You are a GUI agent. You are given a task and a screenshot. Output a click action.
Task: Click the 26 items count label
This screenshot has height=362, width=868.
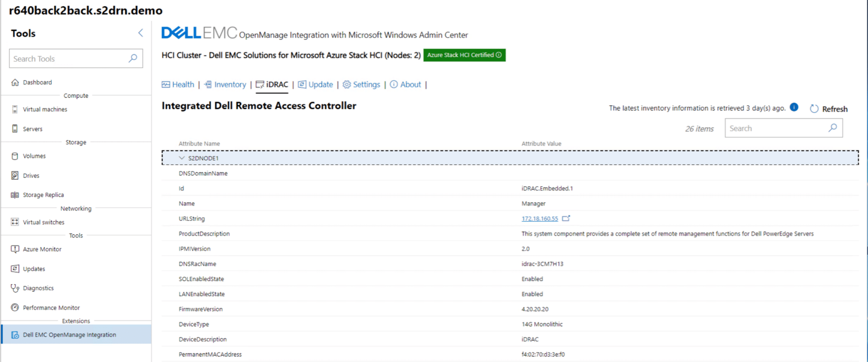pos(699,129)
